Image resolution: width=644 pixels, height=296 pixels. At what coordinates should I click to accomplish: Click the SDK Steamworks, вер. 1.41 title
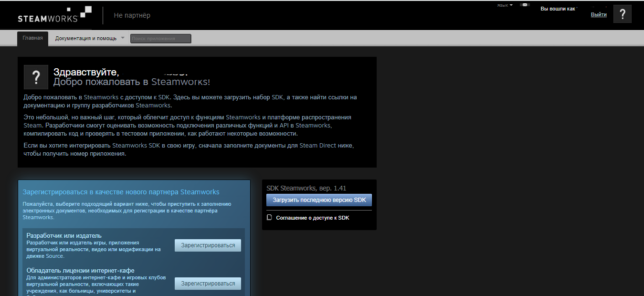[x=306, y=188]
